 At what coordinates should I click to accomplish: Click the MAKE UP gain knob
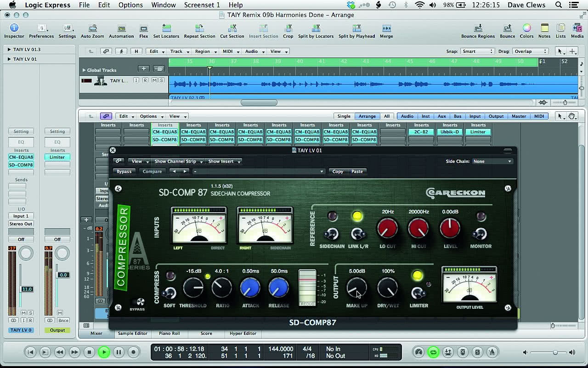click(x=356, y=288)
